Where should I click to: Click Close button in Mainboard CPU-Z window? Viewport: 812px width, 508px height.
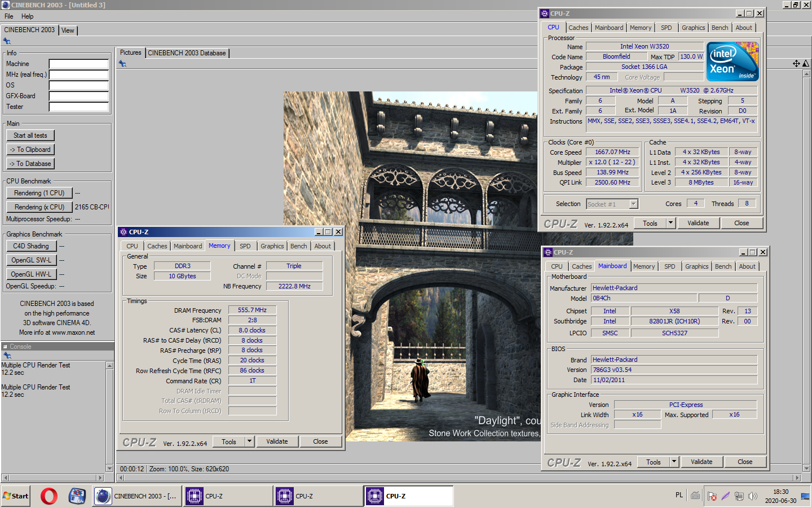click(x=745, y=462)
